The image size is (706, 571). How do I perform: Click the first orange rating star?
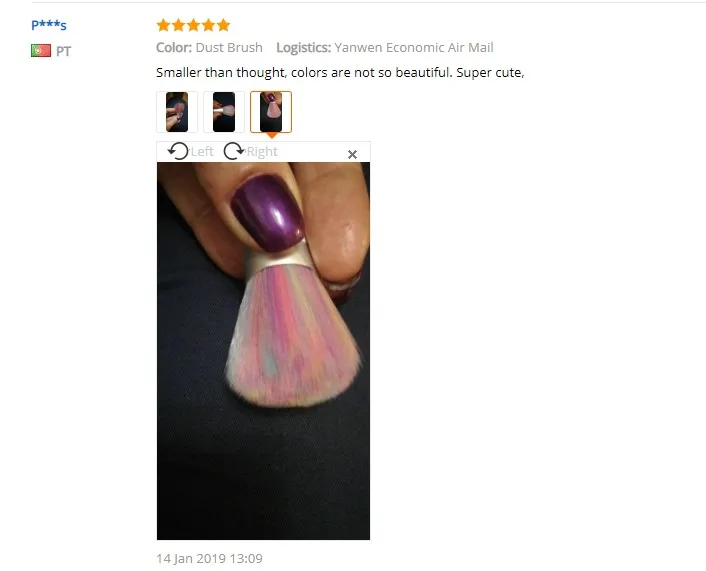click(163, 25)
